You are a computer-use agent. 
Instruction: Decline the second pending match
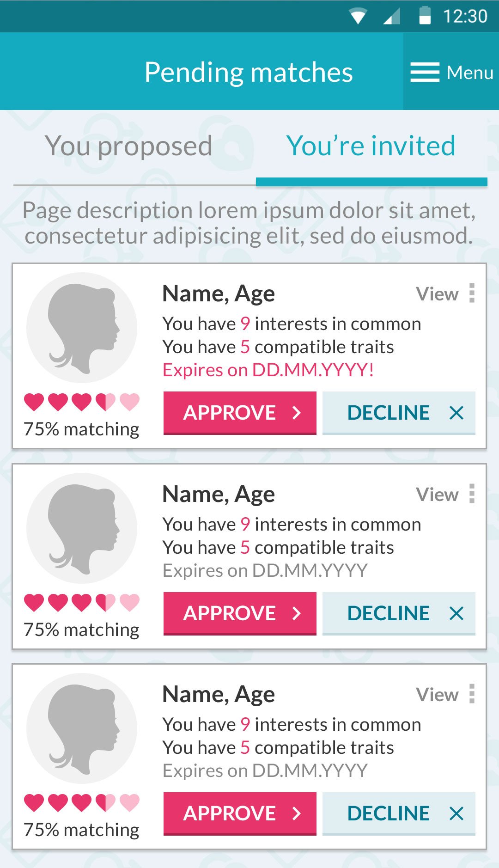click(399, 613)
